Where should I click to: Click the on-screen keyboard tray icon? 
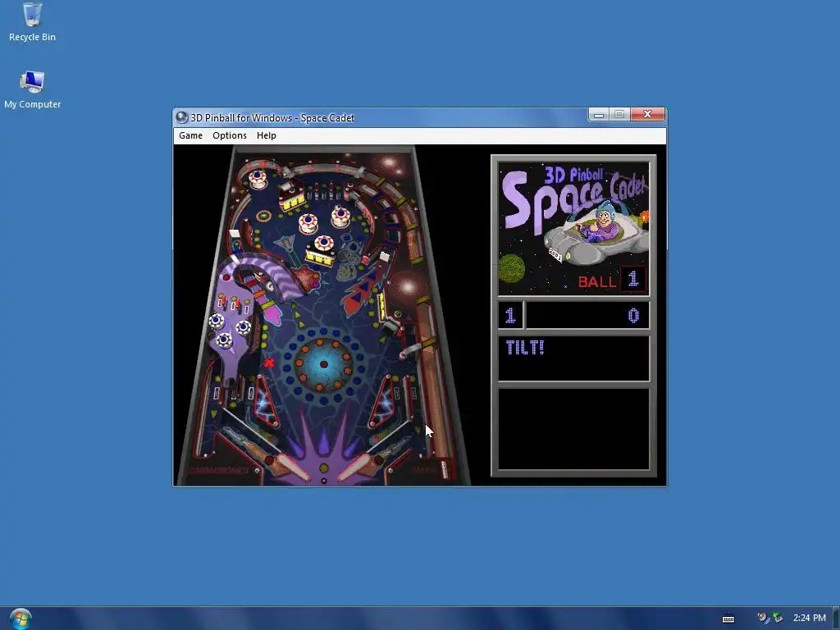pos(728,619)
